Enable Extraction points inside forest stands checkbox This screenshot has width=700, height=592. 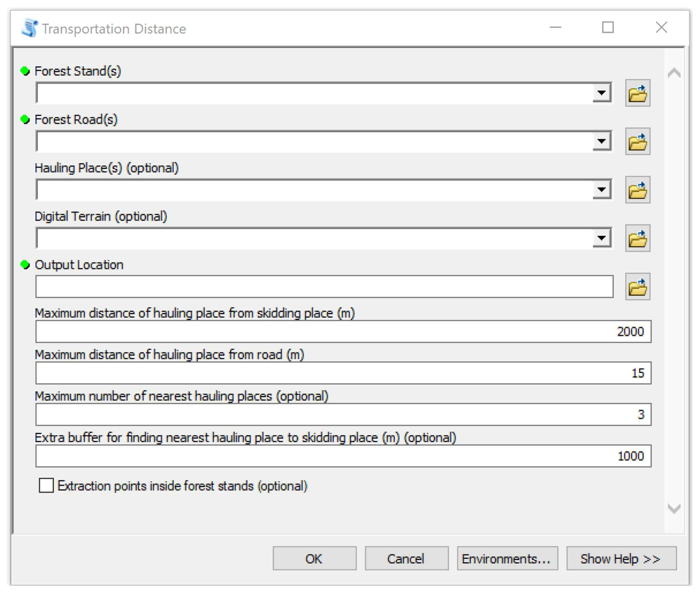coord(46,485)
